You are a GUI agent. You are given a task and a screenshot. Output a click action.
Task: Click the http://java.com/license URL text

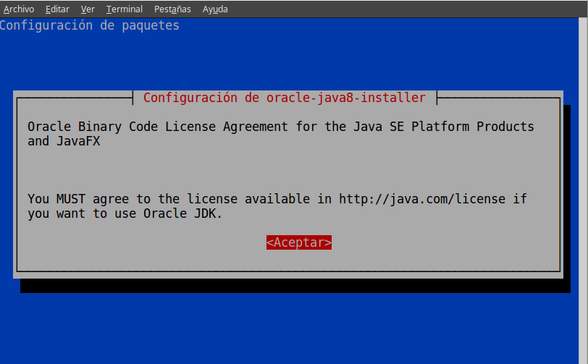(422, 199)
